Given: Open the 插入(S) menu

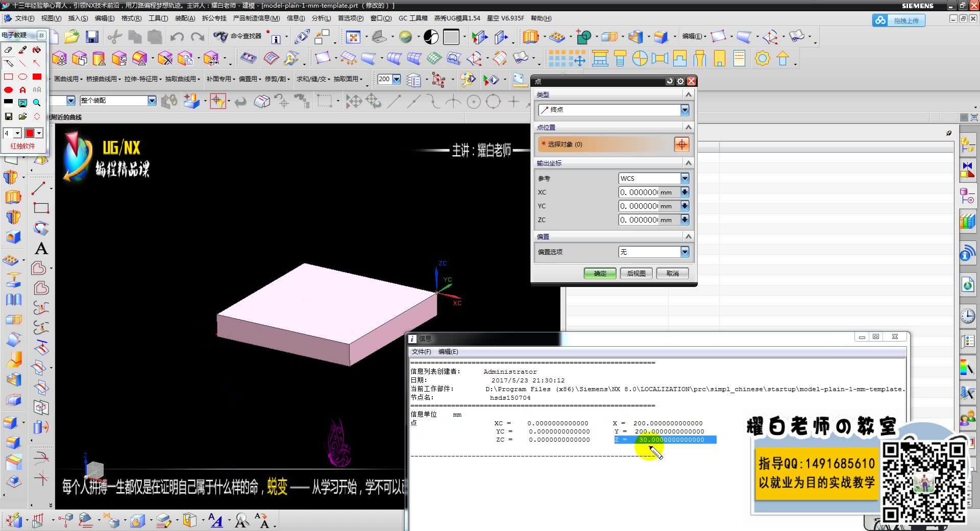Looking at the screenshot, I should pos(78,18).
